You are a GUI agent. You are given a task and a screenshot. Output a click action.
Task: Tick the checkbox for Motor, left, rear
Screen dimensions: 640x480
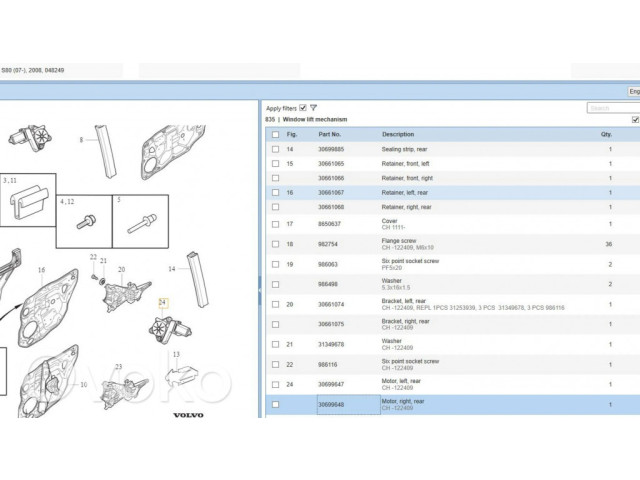tap(275, 383)
